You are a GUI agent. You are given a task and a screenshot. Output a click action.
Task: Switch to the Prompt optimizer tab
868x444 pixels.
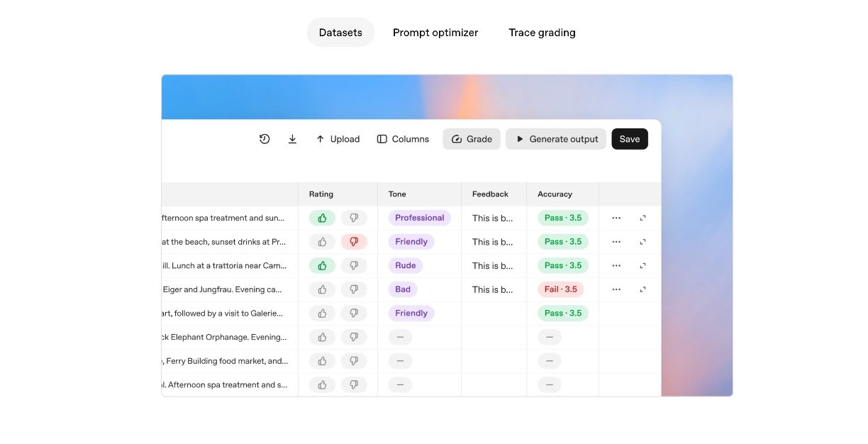click(x=435, y=33)
